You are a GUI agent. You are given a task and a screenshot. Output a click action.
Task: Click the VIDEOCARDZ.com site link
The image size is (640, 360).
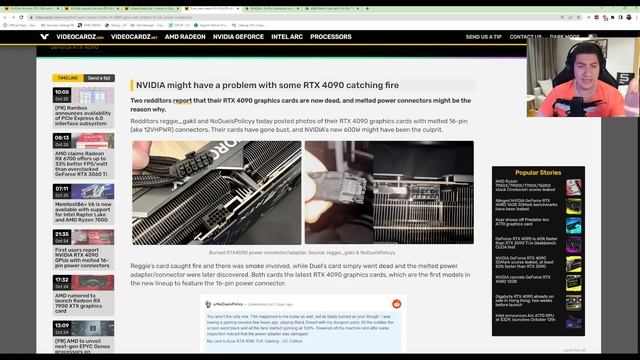[80, 37]
